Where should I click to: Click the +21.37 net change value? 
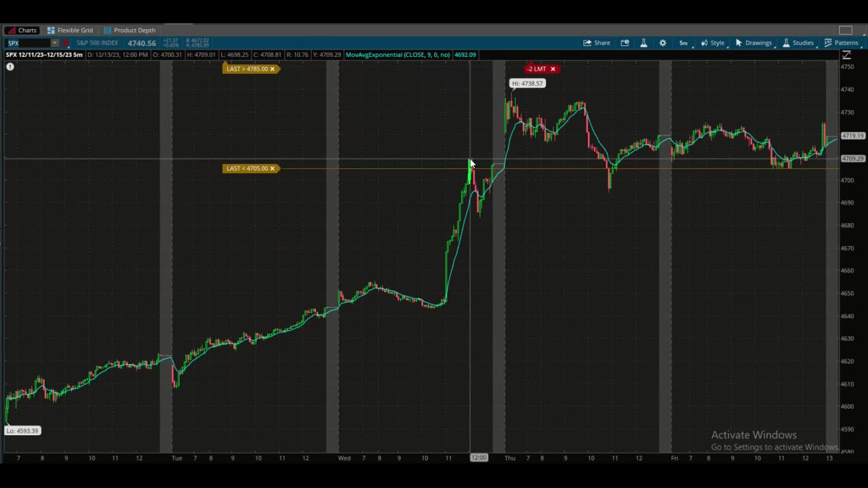pyautogui.click(x=170, y=41)
